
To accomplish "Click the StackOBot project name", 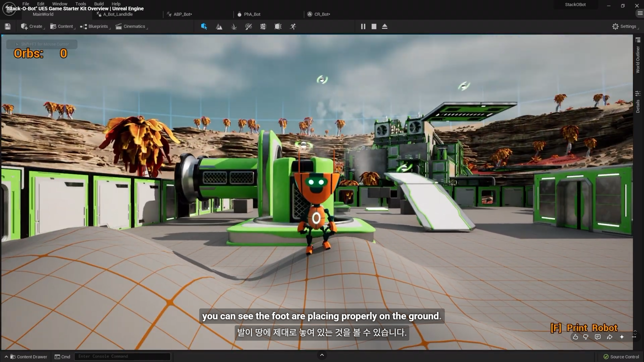I will (575, 5).
